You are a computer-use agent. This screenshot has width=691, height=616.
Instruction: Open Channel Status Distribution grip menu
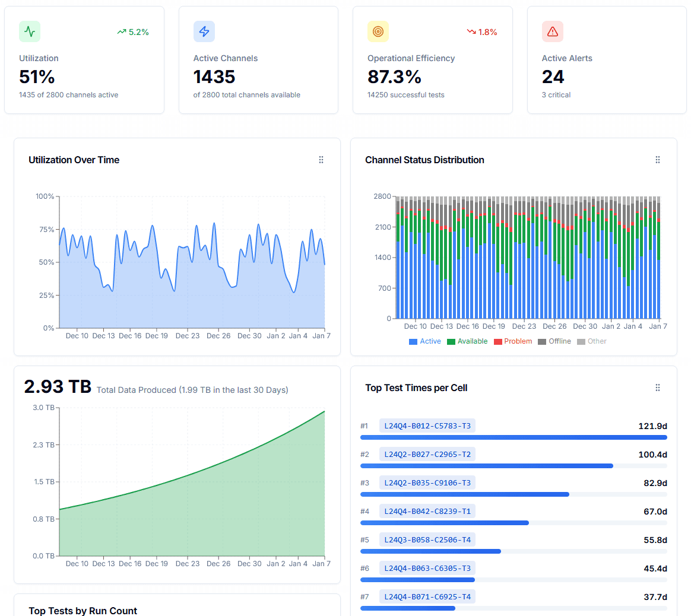click(658, 160)
